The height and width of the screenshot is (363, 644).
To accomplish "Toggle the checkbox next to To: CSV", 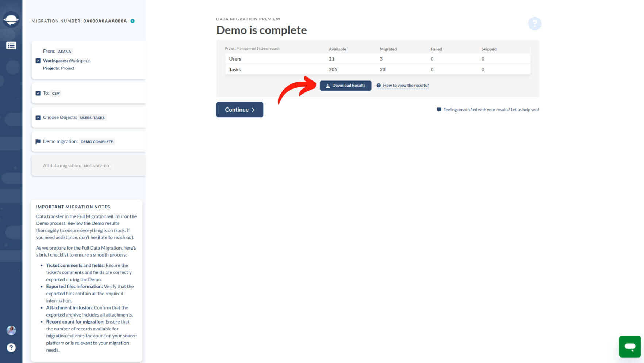I will point(38,93).
